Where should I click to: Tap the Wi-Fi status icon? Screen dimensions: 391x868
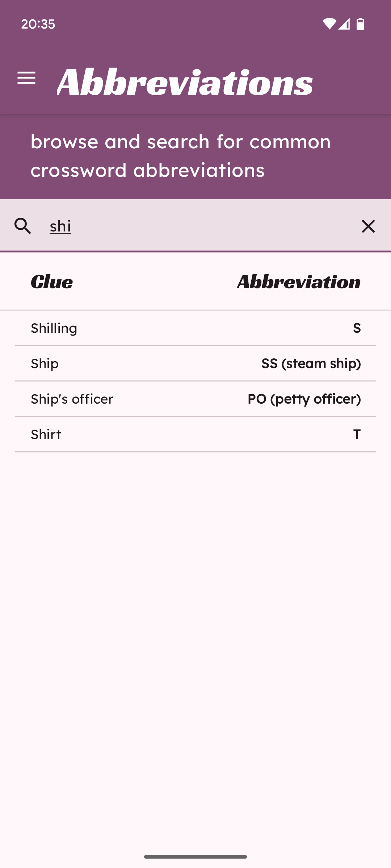pos(329,24)
